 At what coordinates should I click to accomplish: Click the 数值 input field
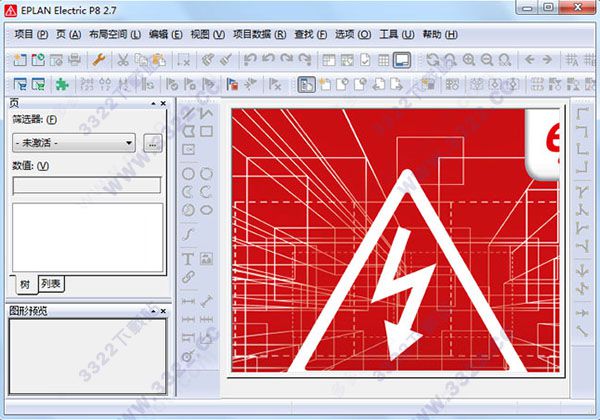pos(87,186)
